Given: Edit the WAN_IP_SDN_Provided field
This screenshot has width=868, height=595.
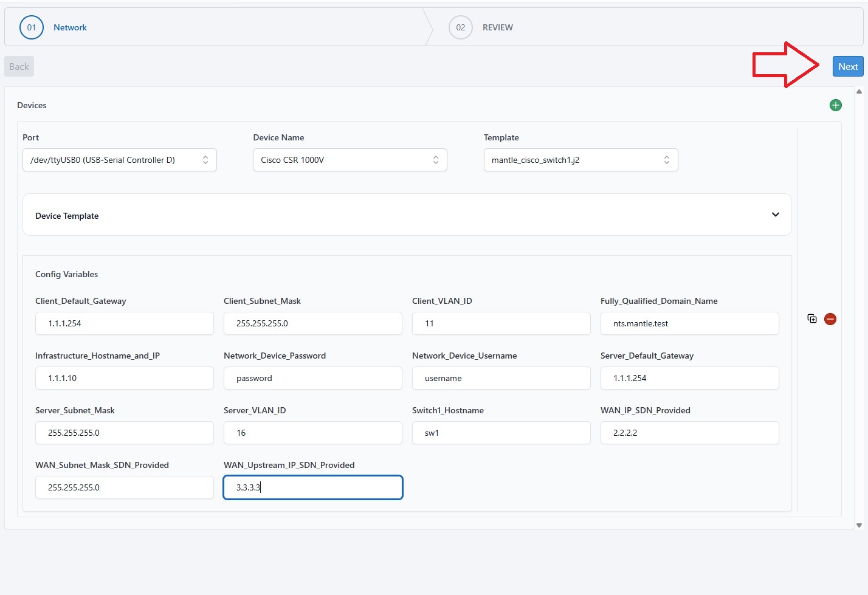Looking at the screenshot, I should pyautogui.click(x=690, y=433).
